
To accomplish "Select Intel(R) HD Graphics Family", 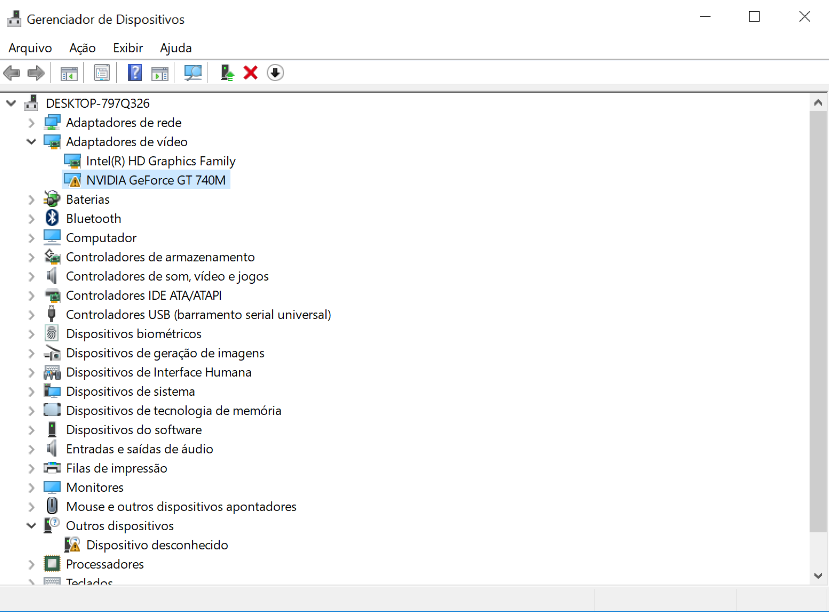I will [161, 161].
